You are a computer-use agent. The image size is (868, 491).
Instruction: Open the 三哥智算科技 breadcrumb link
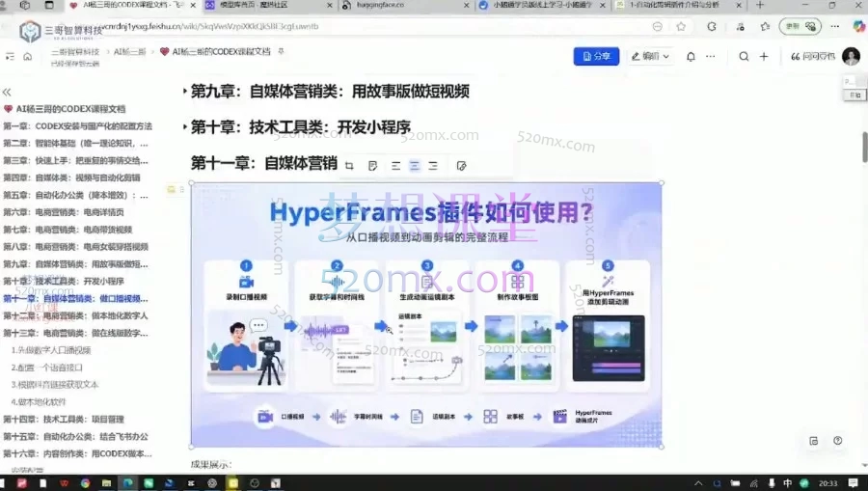[74, 52]
